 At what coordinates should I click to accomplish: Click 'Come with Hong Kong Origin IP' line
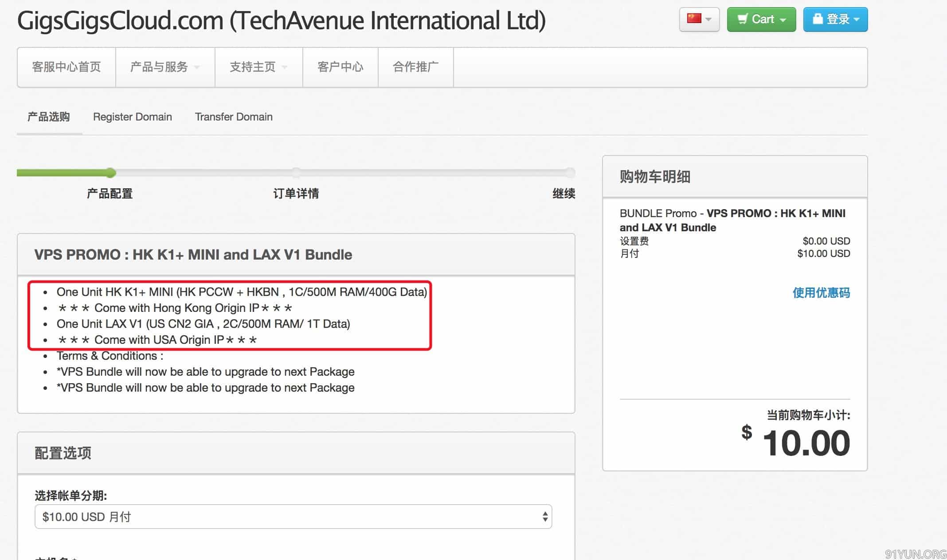[175, 308]
